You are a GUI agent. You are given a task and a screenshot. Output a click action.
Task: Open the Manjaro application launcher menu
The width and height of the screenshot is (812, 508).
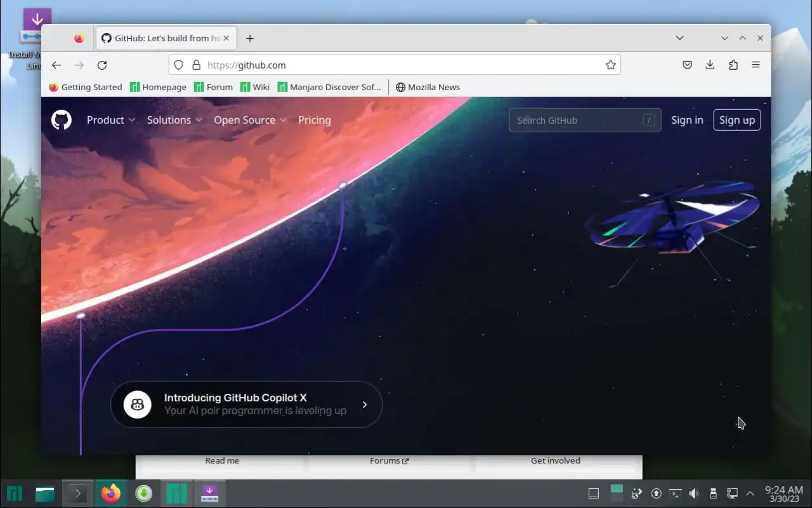15,493
